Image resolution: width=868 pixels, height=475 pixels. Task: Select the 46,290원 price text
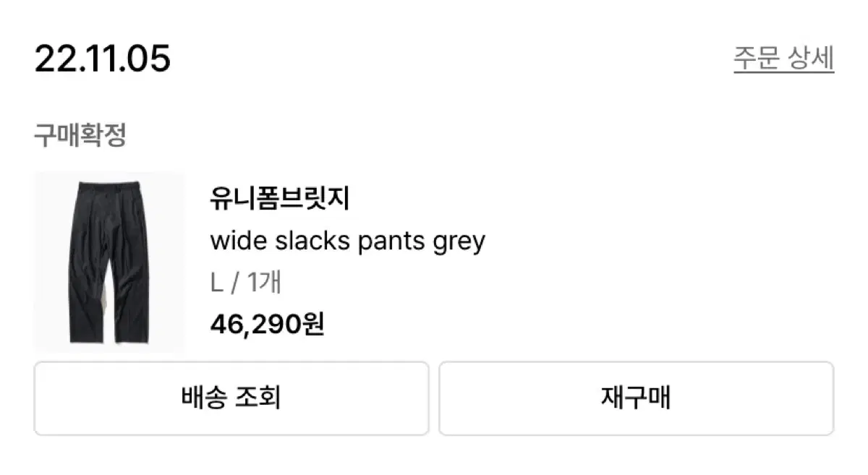pos(267,325)
